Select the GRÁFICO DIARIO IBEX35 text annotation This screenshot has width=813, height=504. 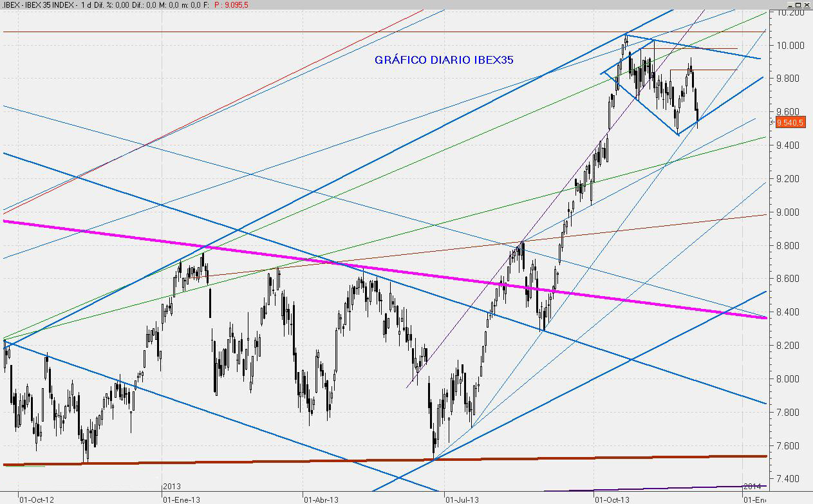[444, 60]
